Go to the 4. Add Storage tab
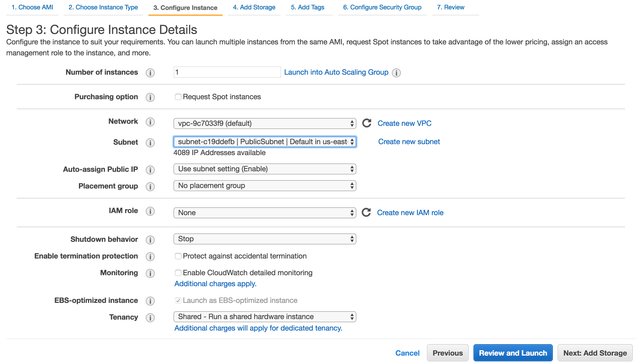Image resolution: width=637 pixels, height=364 pixels. pyautogui.click(x=254, y=7)
